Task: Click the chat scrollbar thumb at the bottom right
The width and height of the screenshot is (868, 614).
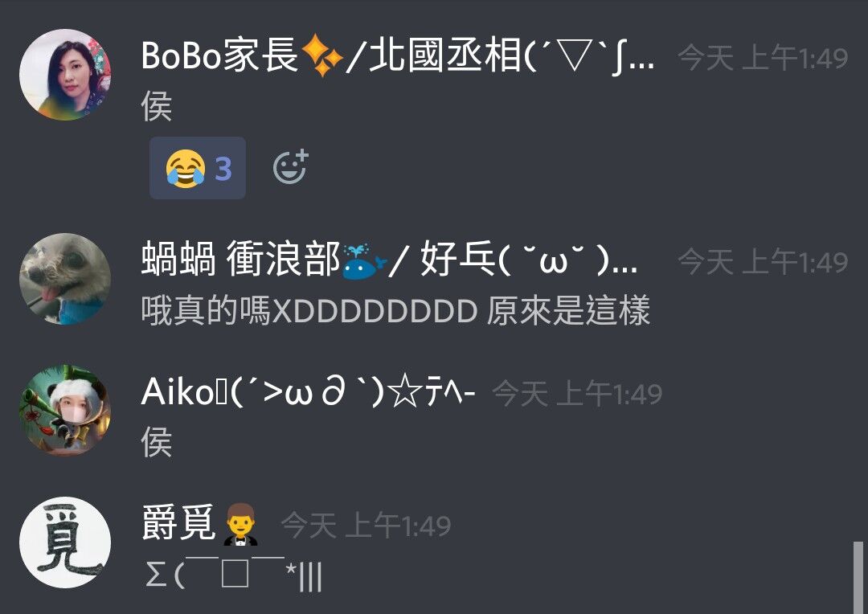Action: tap(858, 578)
